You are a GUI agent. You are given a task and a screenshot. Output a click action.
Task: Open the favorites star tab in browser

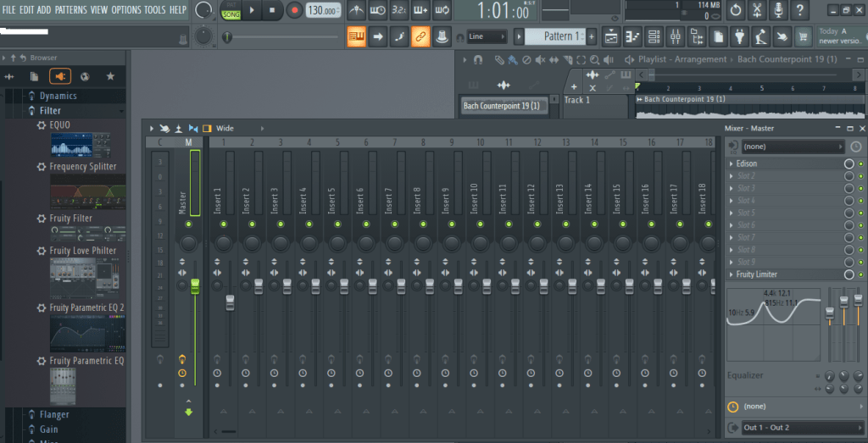110,76
